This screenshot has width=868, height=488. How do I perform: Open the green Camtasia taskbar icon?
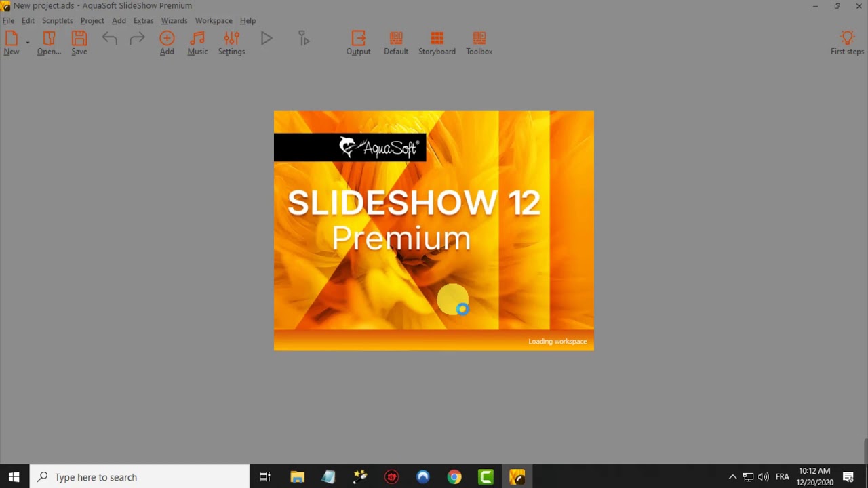pyautogui.click(x=486, y=477)
